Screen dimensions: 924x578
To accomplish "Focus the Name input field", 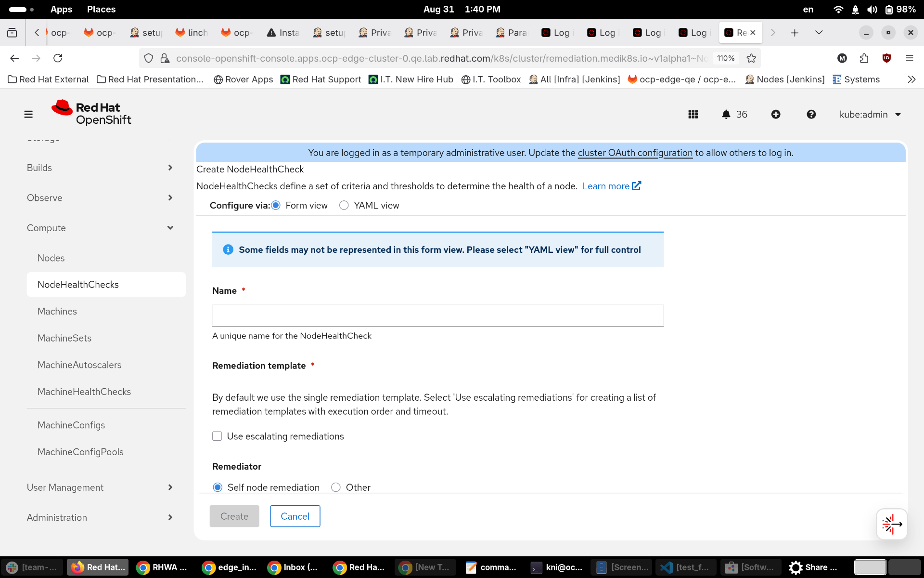I will 437,315.
